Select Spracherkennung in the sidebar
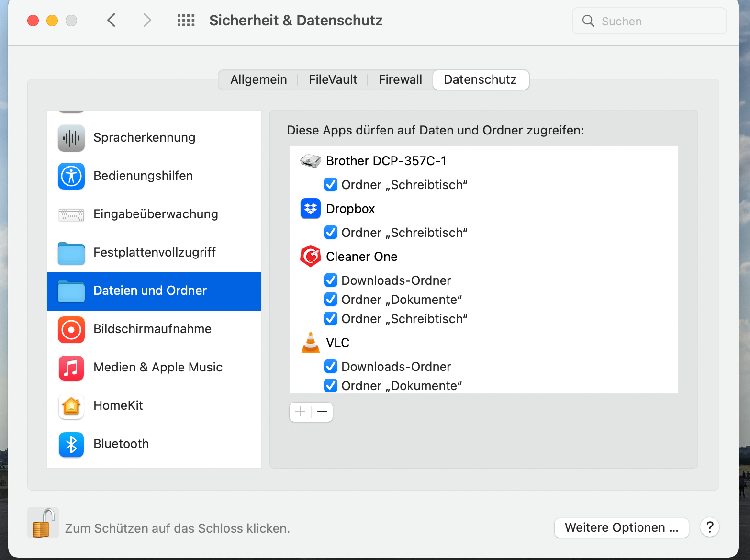 point(154,138)
